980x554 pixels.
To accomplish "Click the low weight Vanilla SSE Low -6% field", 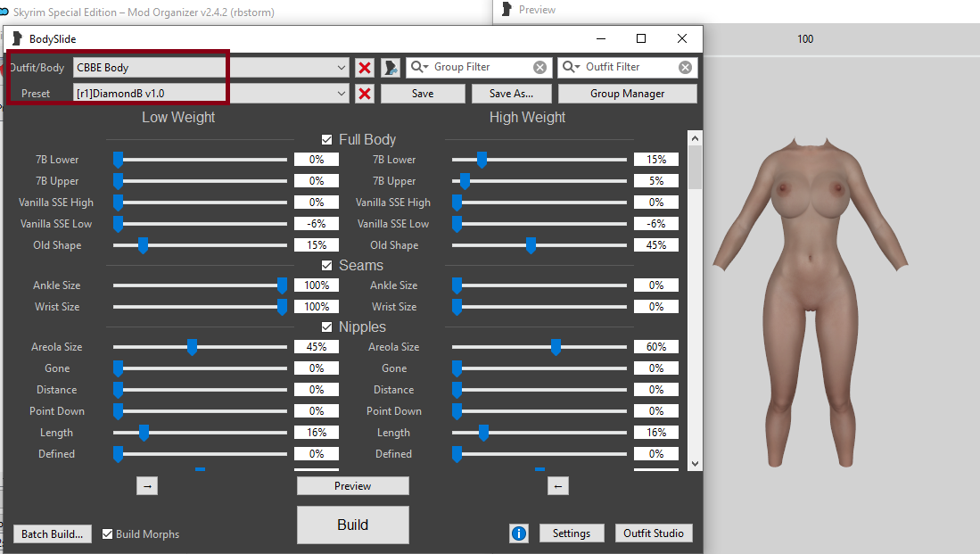I will click(x=317, y=224).
